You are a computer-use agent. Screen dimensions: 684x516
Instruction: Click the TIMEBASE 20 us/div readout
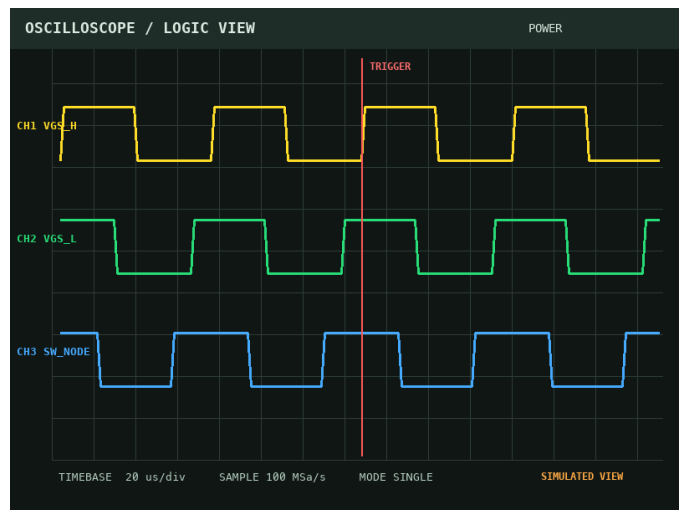[x=122, y=477]
